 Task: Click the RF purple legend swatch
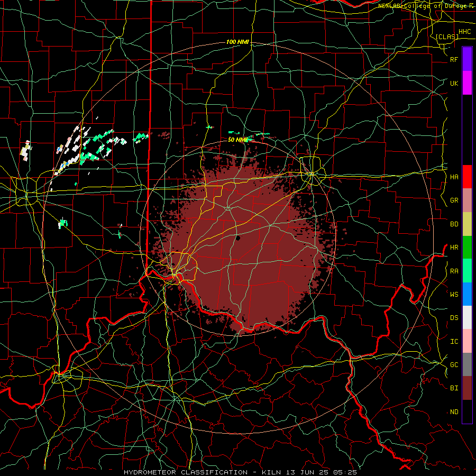pyautogui.click(x=467, y=59)
